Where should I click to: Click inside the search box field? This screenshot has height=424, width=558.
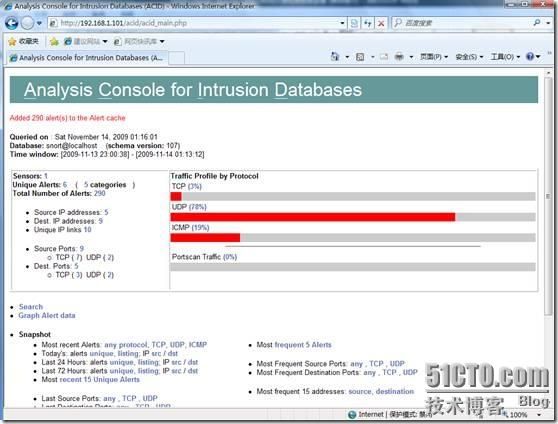click(x=463, y=23)
